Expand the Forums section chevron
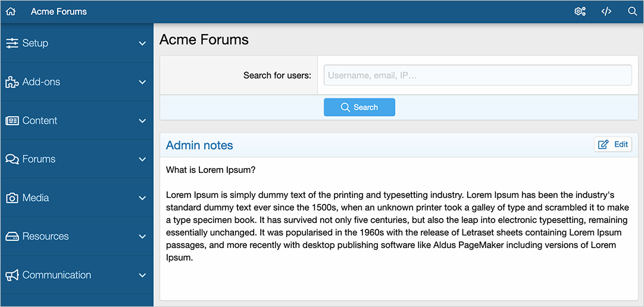 [142, 159]
